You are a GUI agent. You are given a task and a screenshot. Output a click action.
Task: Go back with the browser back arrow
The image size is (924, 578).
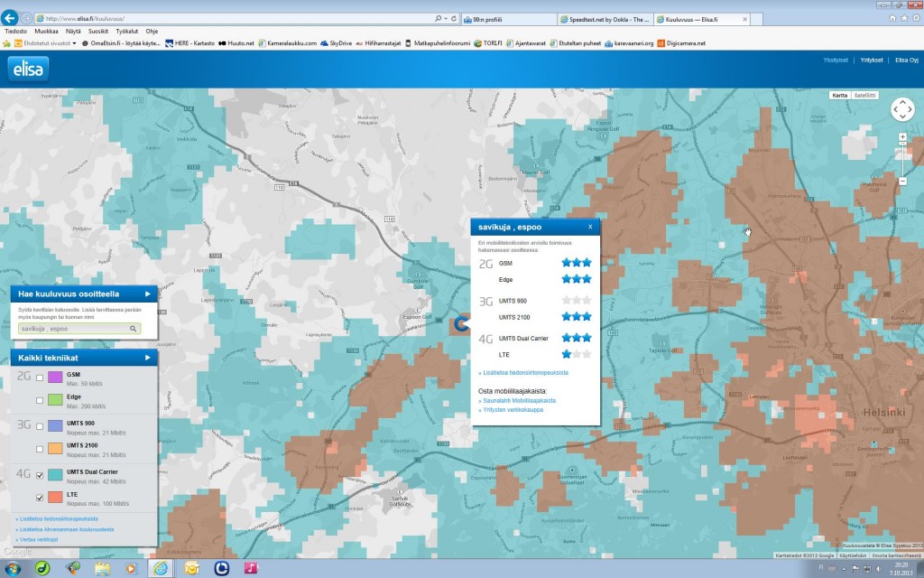(x=11, y=18)
